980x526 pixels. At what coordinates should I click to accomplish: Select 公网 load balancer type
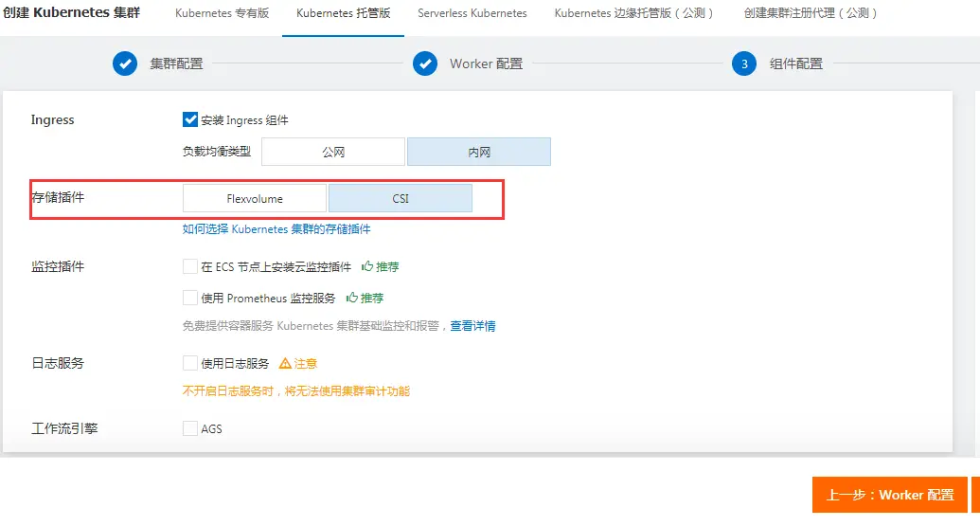[x=333, y=152]
